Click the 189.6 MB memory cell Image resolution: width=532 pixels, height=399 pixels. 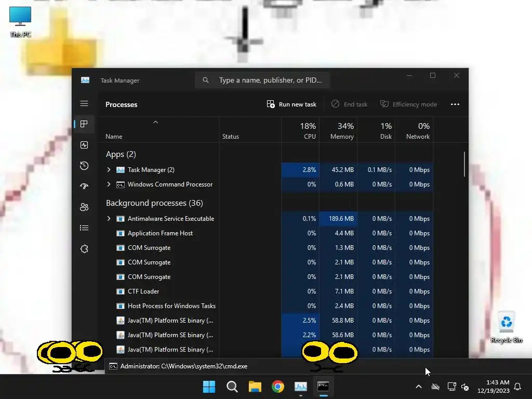338,219
